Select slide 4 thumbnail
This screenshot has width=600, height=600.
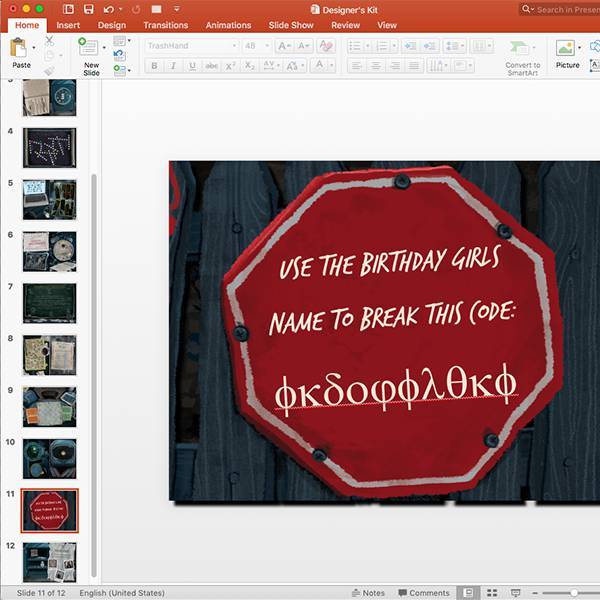click(x=49, y=148)
